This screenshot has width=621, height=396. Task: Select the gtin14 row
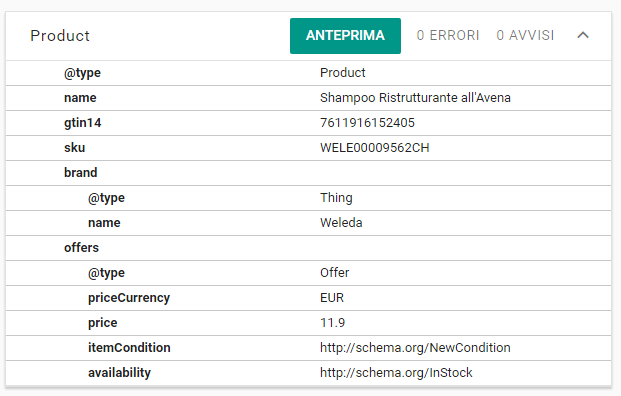(309, 123)
